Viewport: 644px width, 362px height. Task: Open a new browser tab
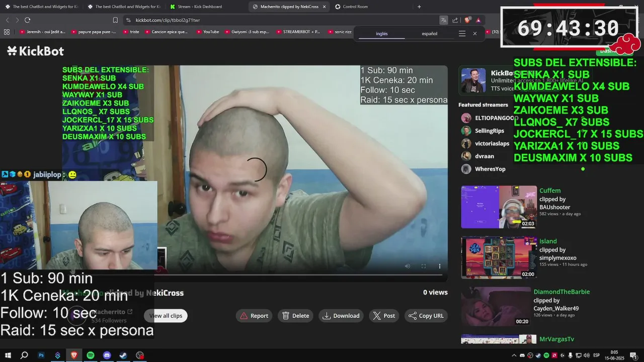(x=419, y=7)
